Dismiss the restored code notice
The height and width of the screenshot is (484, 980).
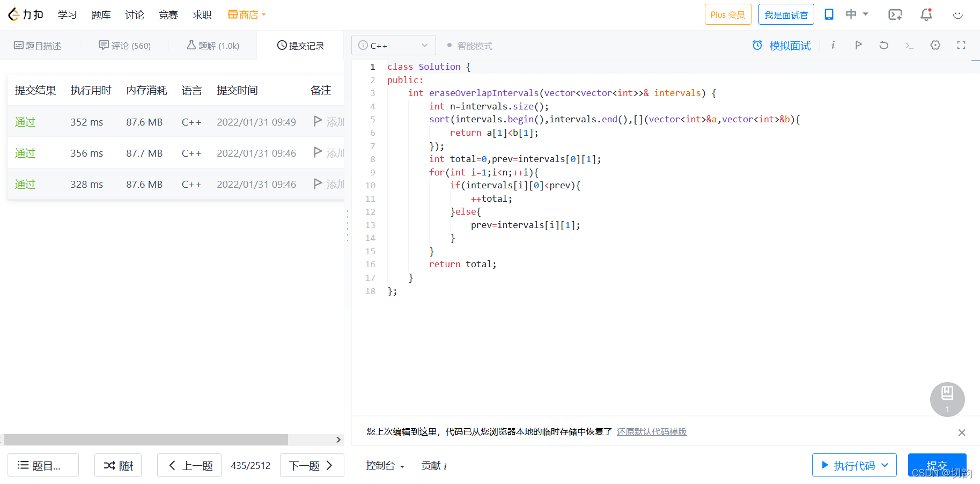962,432
